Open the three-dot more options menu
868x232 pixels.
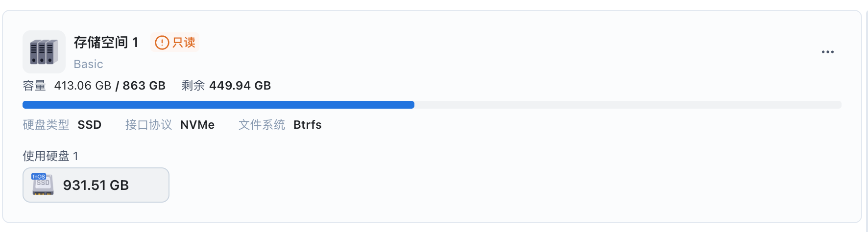(827, 52)
